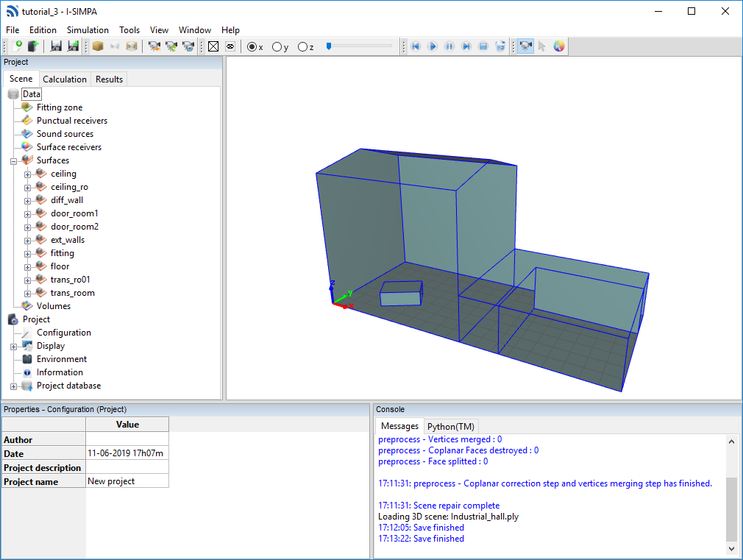Expand the diff_wall surface group
743x560 pixels.
click(27, 201)
